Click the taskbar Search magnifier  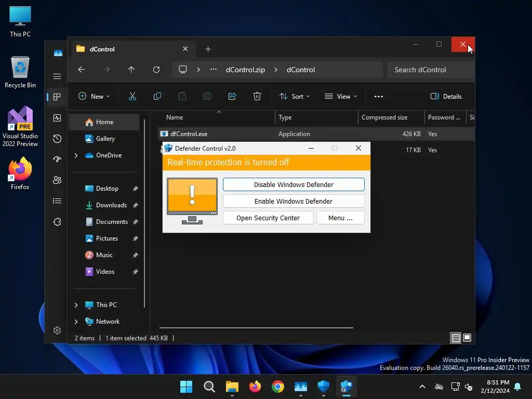(209, 387)
